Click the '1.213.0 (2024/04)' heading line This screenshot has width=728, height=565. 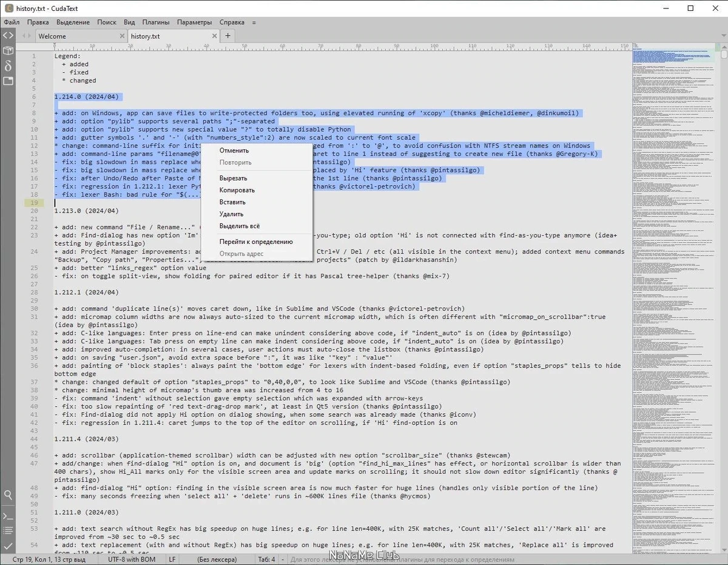point(86,211)
